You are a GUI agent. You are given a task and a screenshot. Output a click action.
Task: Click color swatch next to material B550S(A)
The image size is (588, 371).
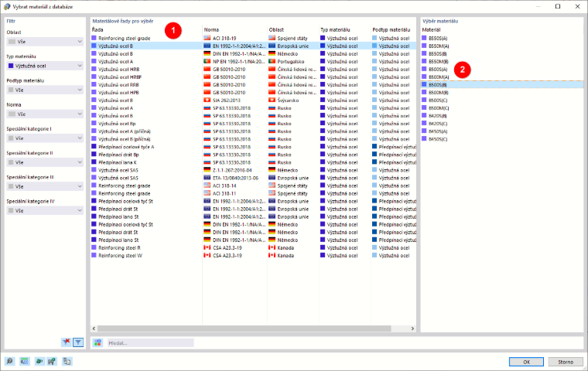pyautogui.click(x=424, y=38)
